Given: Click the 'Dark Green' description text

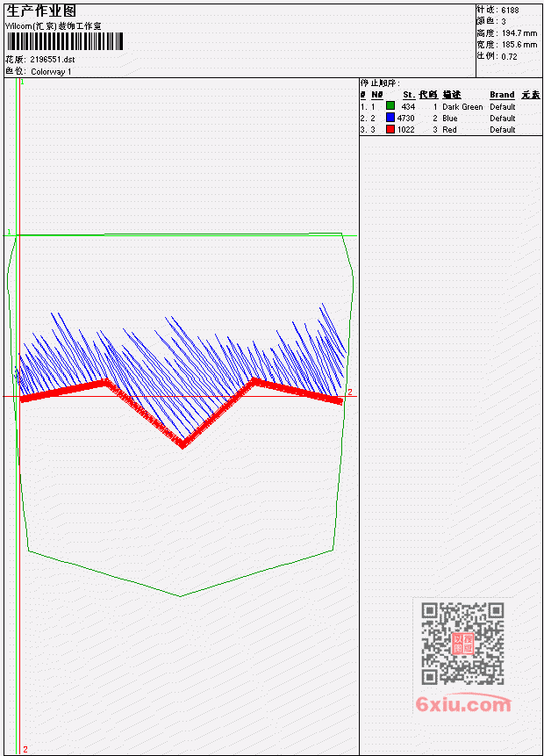Looking at the screenshot, I should pos(462,107).
